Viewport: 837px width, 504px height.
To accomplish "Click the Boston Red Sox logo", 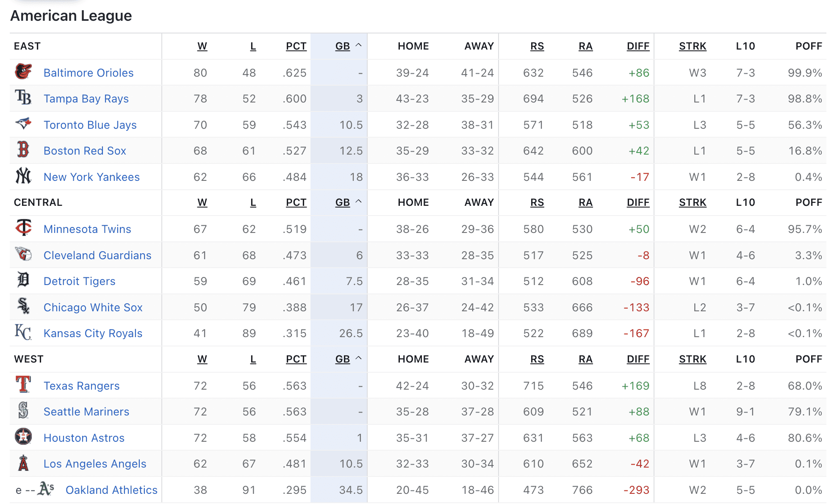I will tap(23, 150).
